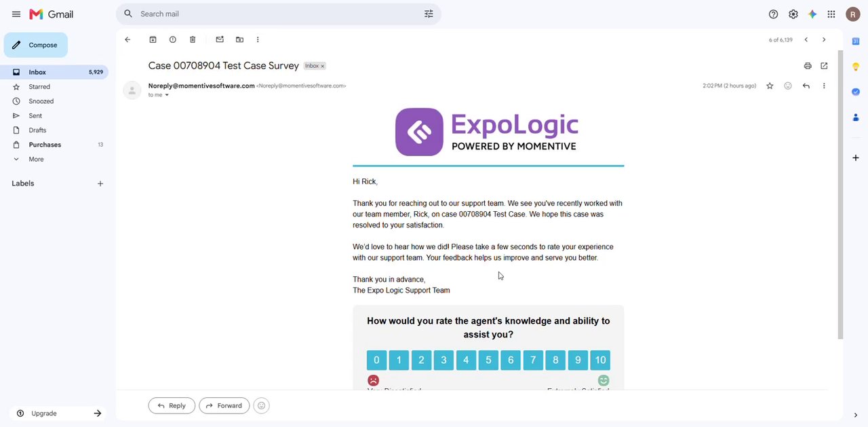
Task: Star this message
Action: click(x=770, y=86)
